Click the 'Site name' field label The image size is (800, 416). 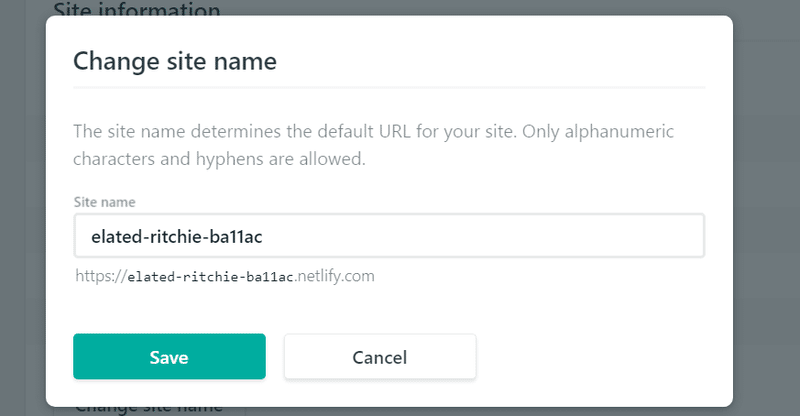(104, 202)
